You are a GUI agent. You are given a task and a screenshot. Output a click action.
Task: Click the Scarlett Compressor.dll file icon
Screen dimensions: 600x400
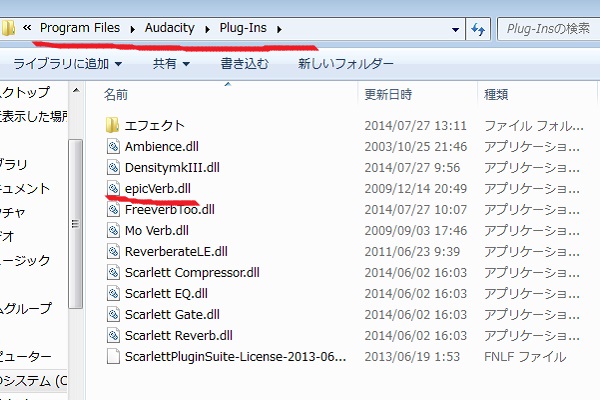click(113, 273)
